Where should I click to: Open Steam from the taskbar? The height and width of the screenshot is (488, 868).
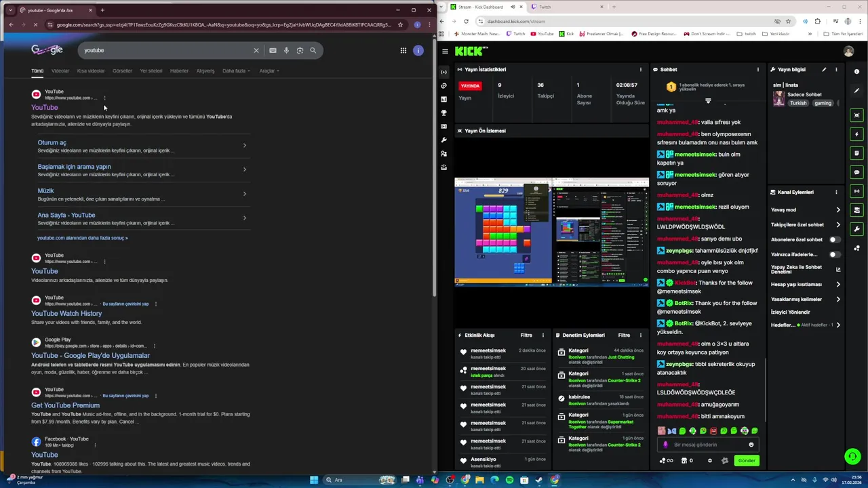click(539, 480)
